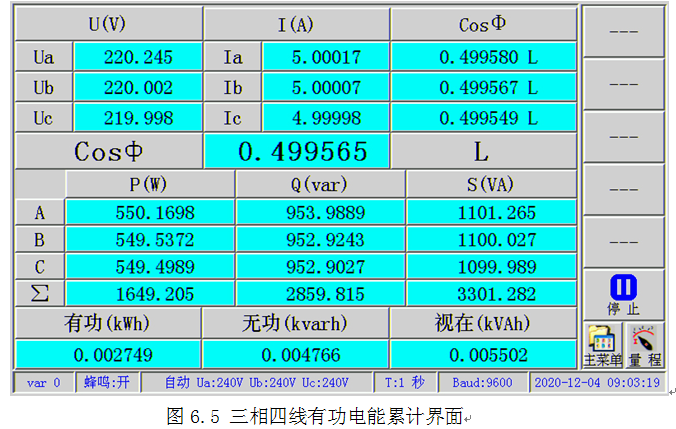The height and width of the screenshot is (429, 676).
Task: Open the 主菜单 main menu icon
Action: coord(603,346)
